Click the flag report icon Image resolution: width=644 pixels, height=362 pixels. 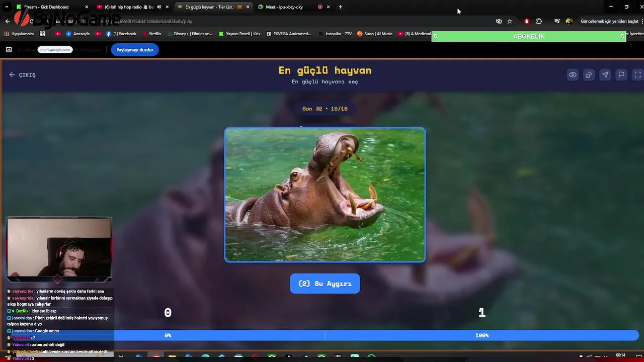coord(621,75)
